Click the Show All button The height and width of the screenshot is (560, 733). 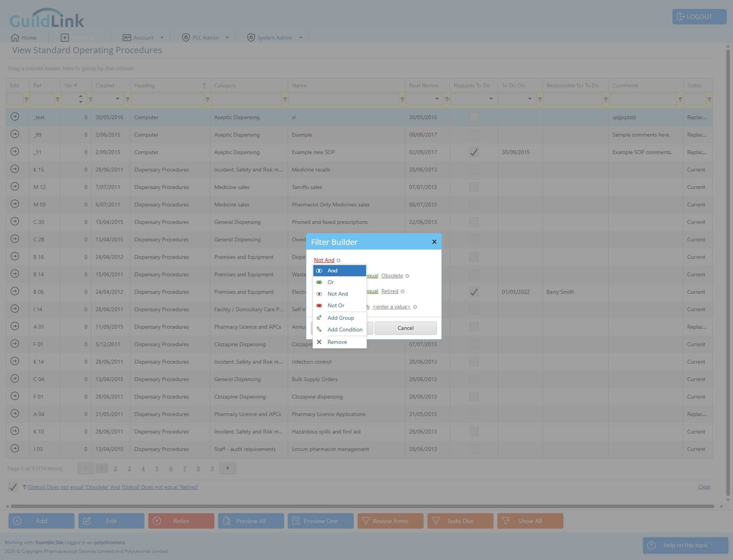530,521
